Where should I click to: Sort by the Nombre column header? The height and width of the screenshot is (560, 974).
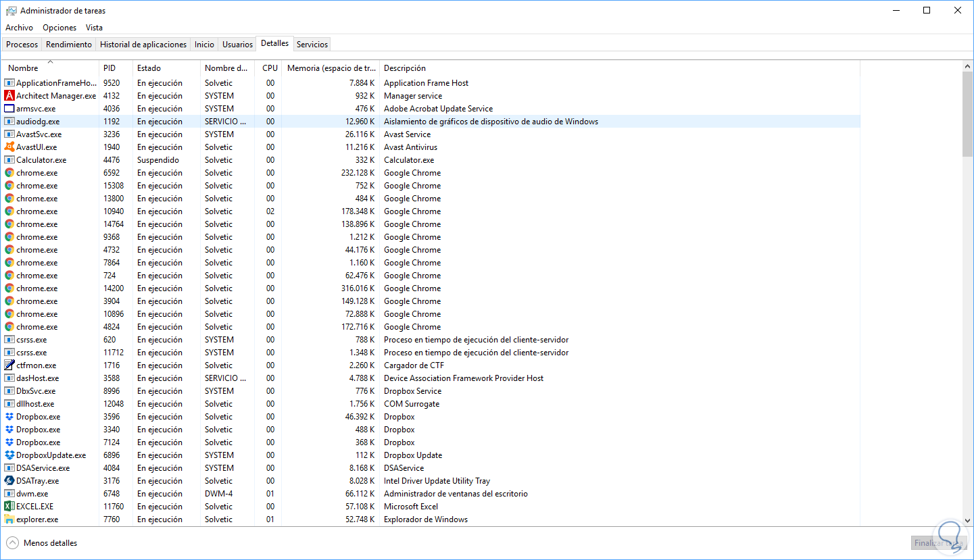[x=51, y=68]
